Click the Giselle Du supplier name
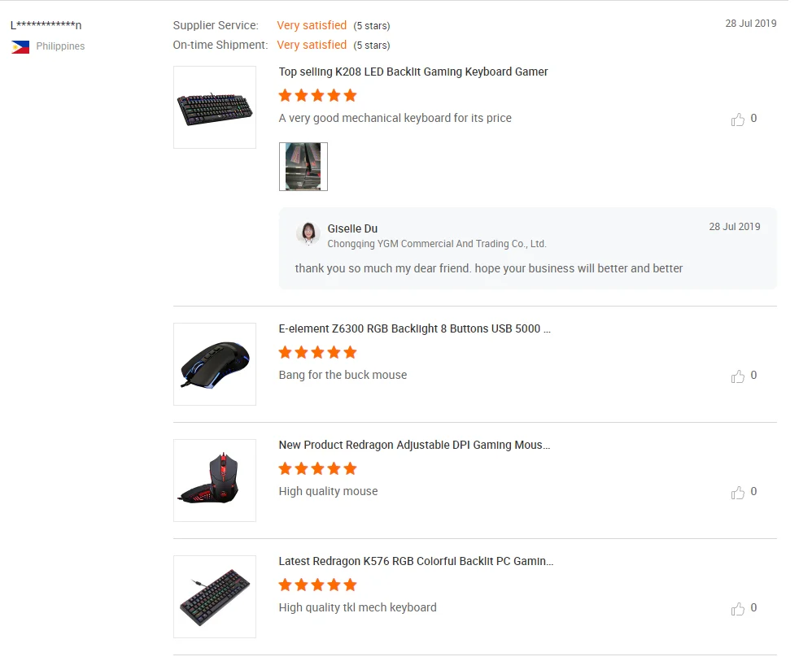 click(352, 228)
